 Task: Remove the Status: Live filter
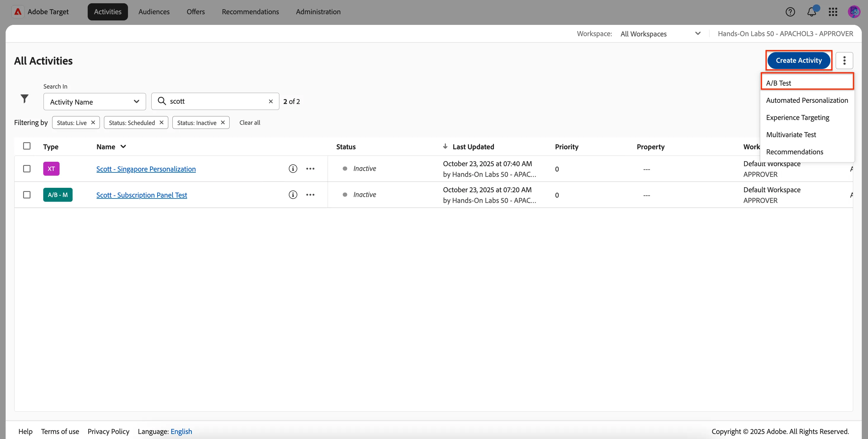pos(93,122)
